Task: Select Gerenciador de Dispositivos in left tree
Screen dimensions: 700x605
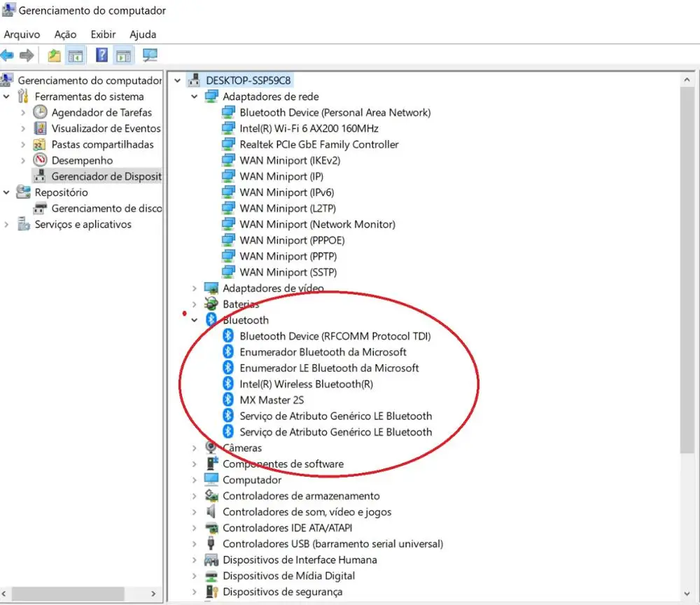Action: [106, 176]
